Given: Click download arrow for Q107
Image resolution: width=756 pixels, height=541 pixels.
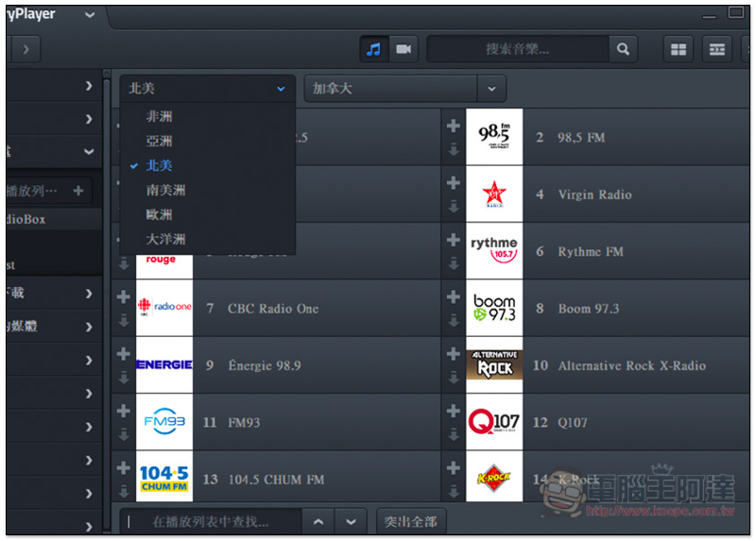Looking at the screenshot, I should point(454,434).
